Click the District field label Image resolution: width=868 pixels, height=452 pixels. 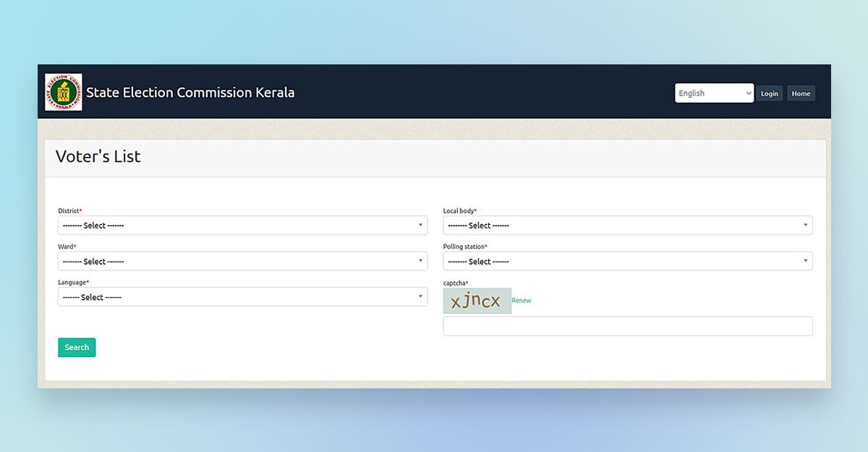click(x=69, y=211)
